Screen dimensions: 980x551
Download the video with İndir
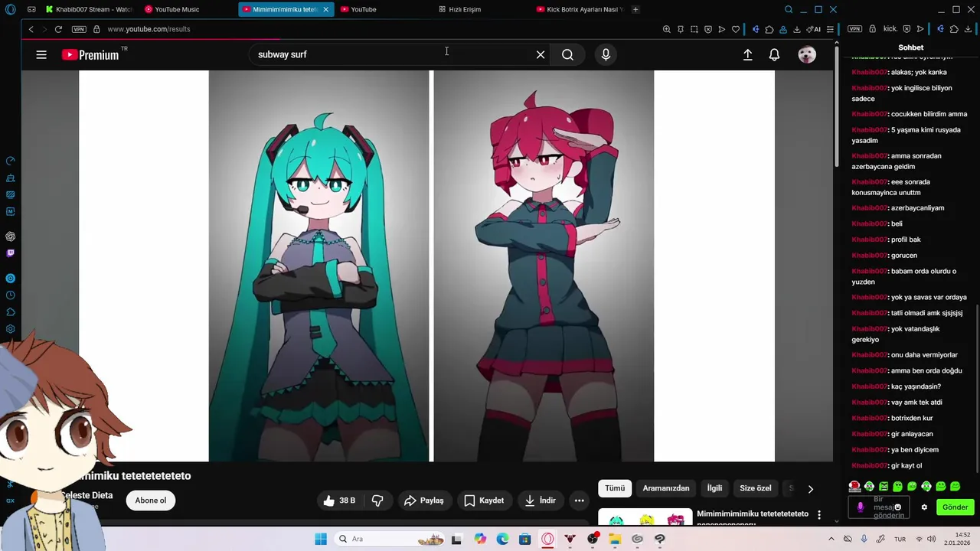540,500
